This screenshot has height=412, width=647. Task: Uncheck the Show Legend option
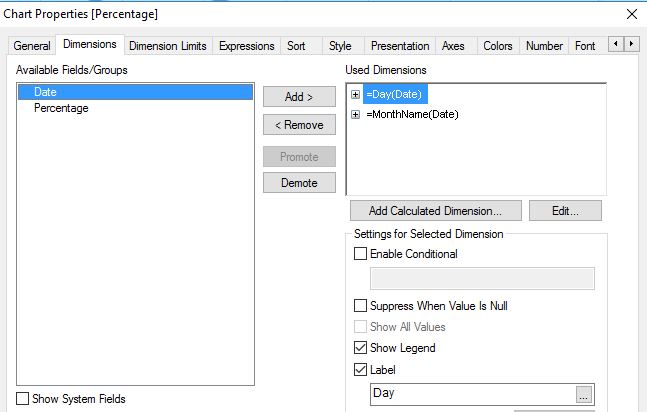tap(361, 348)
